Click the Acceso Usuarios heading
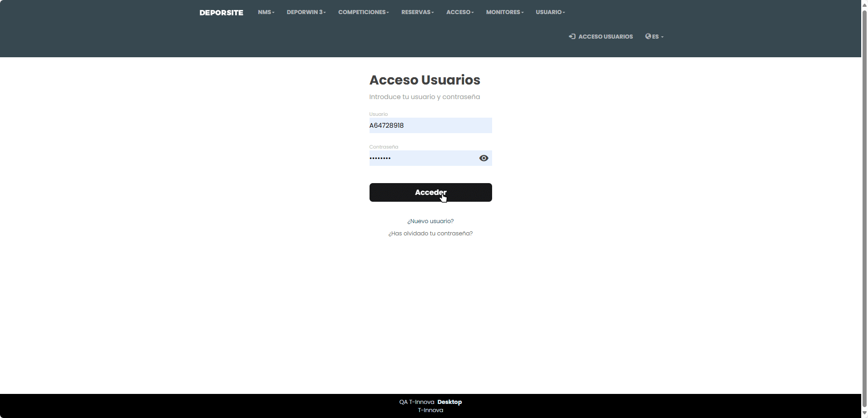The image size is (868, 418). click(x=424, y=80)
